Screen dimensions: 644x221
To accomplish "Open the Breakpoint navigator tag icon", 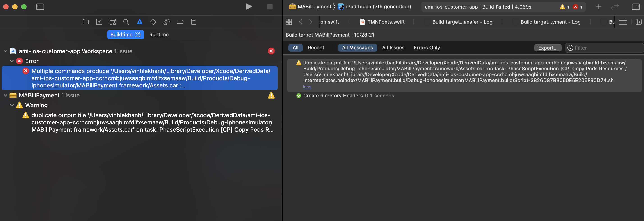I will click(x=180, y=22).
